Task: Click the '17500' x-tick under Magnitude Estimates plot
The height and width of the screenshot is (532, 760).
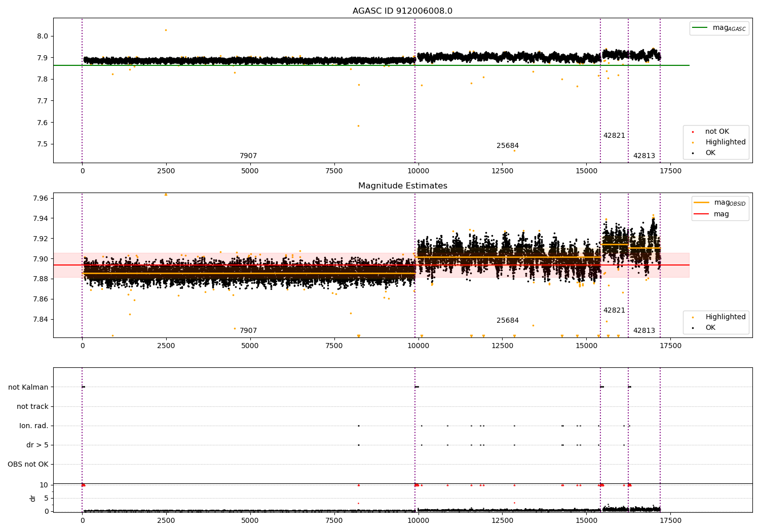Action: pos(670,346)
